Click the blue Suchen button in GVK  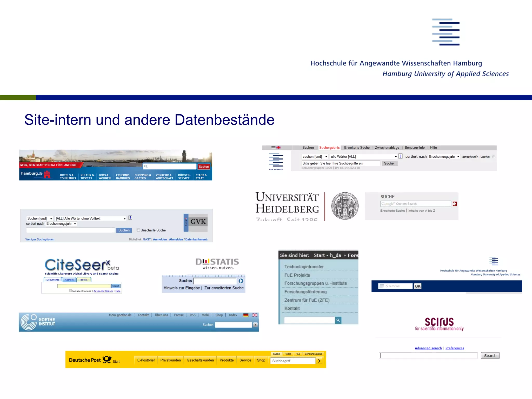click(124, 230)
